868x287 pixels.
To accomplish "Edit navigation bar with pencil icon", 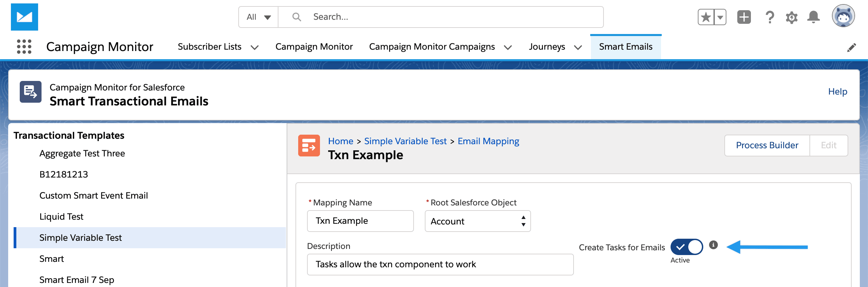I will coord(851,47).
